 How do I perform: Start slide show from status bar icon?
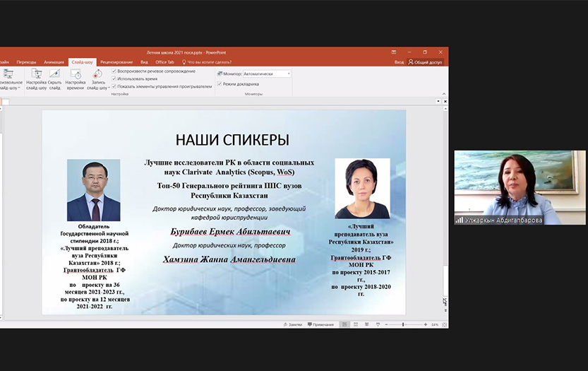[x=378, y=324]
